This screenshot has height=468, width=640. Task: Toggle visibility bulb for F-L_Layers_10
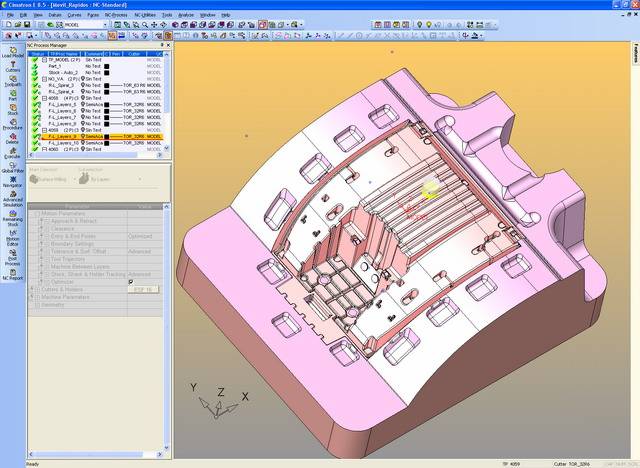click(83, 143)
